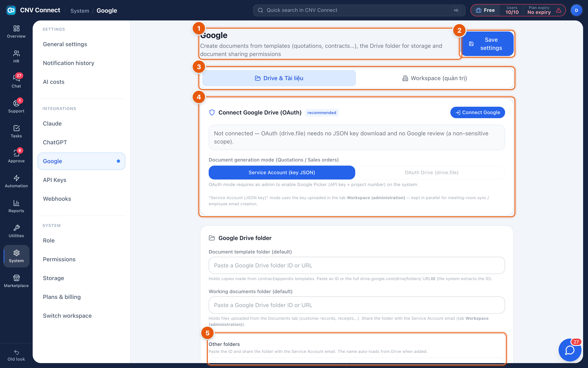Click the shield icon beside Connect Google Drive

(212, 112)
